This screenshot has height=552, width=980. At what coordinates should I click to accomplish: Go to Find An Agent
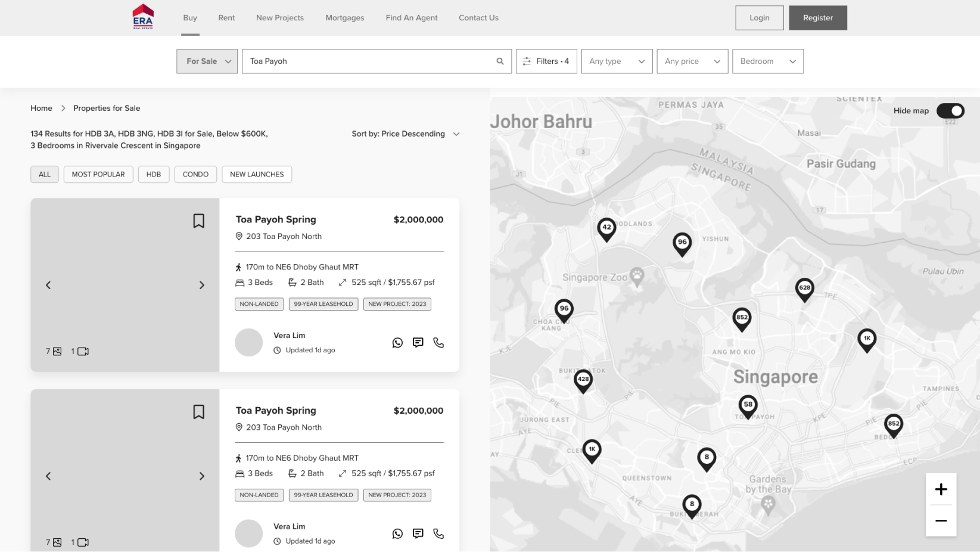point(412,18)
